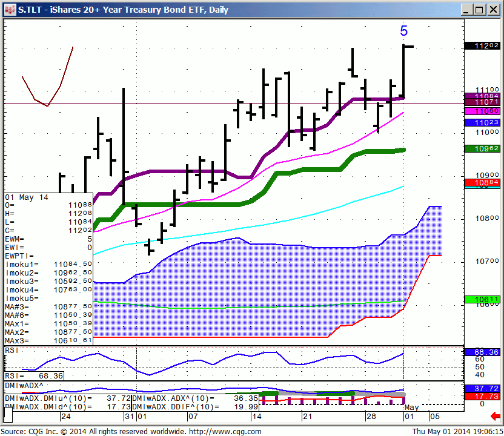The image size is (504, 436).
Task: Click the MAx2= 10877.50 row
Action: [x=48, y=332]
